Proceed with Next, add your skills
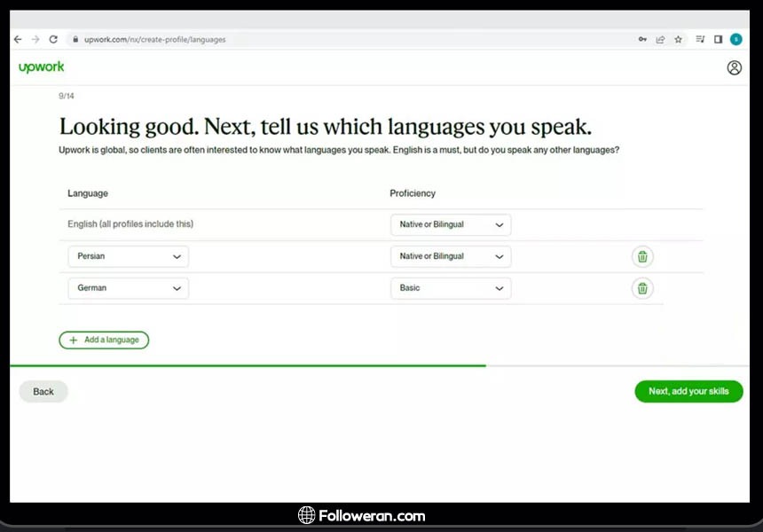Screen dimensions: 763x532 688,392
